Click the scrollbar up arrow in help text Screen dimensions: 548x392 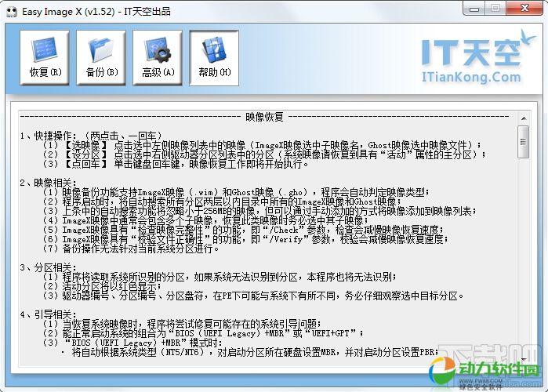[523, 118]
